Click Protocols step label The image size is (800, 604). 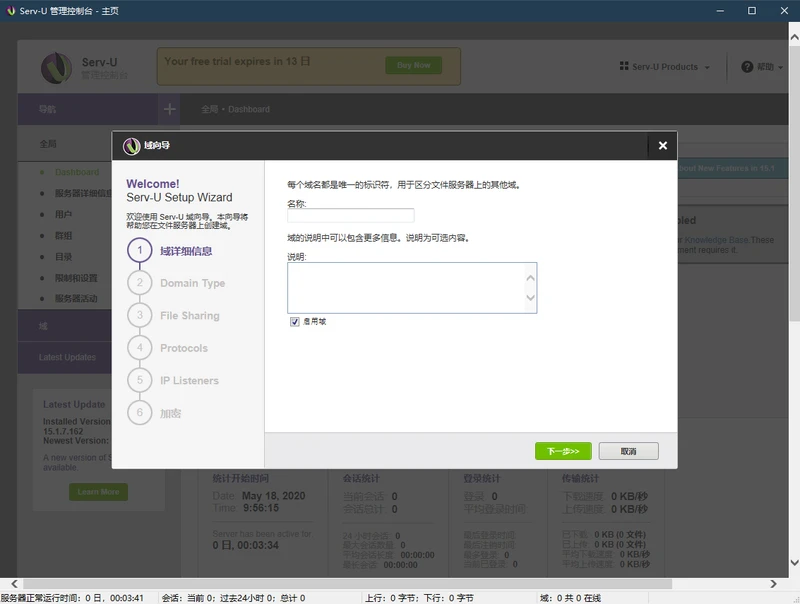click(184, 348)
